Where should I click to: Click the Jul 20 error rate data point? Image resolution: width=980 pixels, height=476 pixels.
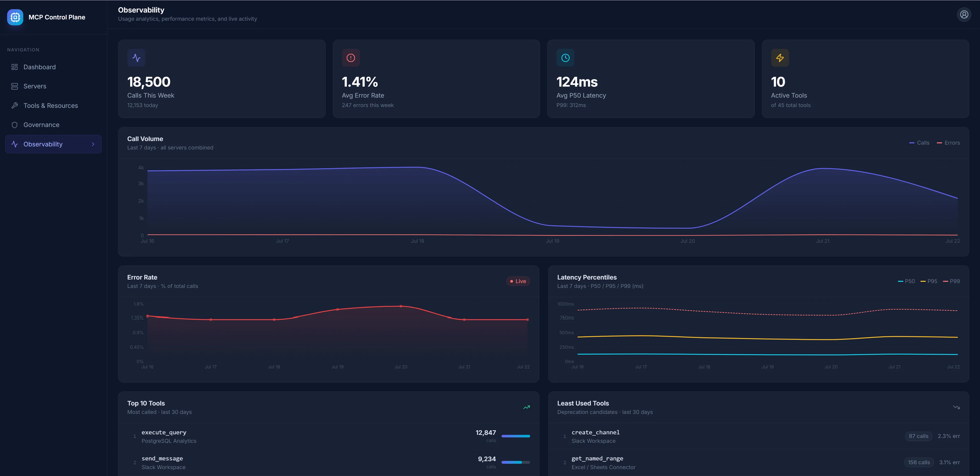(x=401, y=306)
